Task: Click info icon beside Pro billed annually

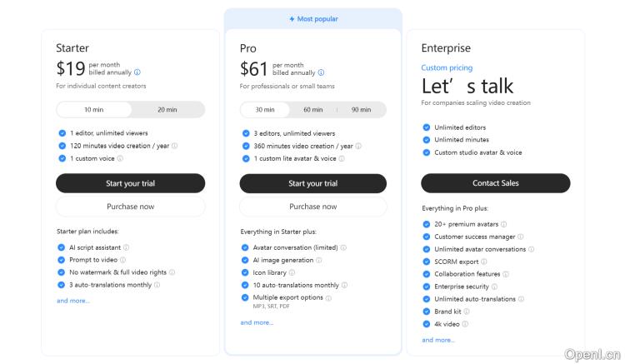Action: click(322, 72)
